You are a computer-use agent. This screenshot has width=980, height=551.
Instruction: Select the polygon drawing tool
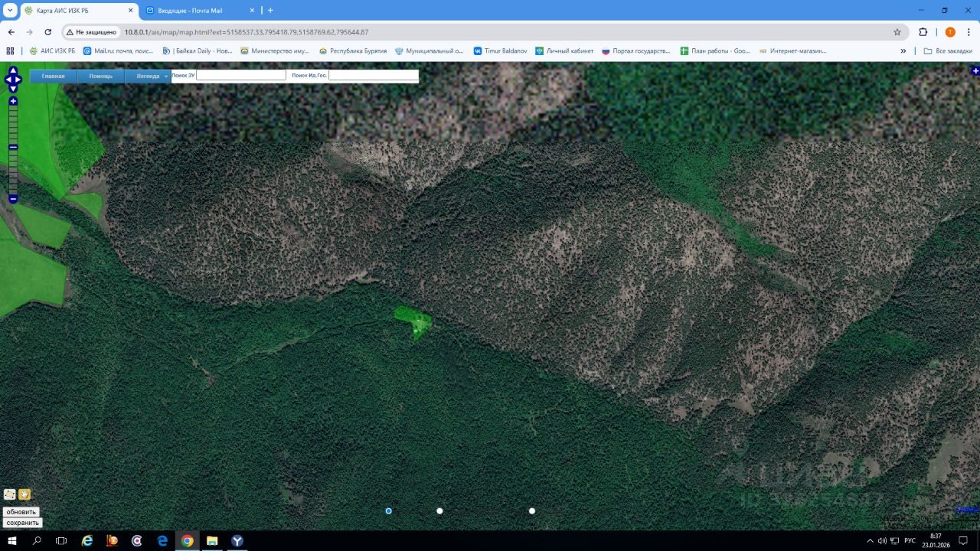click(x=10, y=494)
